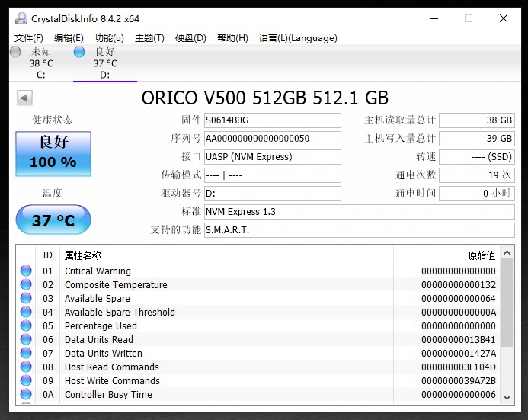The height and width of the screenshot is (420, 528).
Task: Click the 37 °C temperature button
Action: (x=53, y=220)
